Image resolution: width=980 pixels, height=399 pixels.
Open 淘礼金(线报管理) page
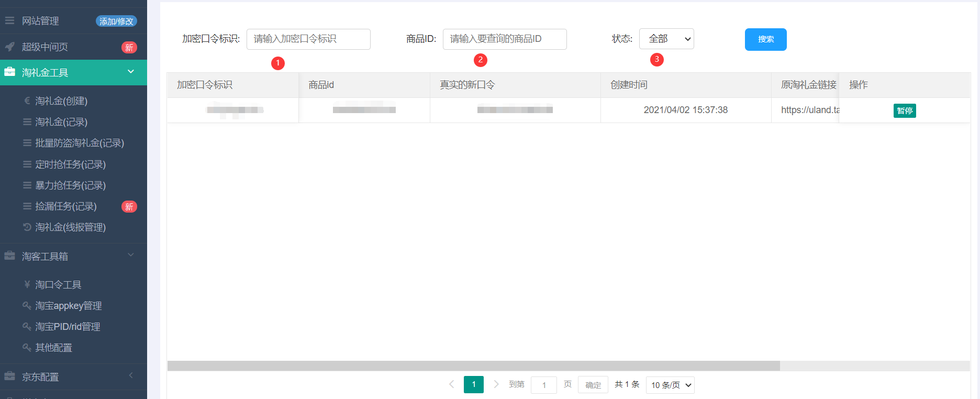[71, 227]
